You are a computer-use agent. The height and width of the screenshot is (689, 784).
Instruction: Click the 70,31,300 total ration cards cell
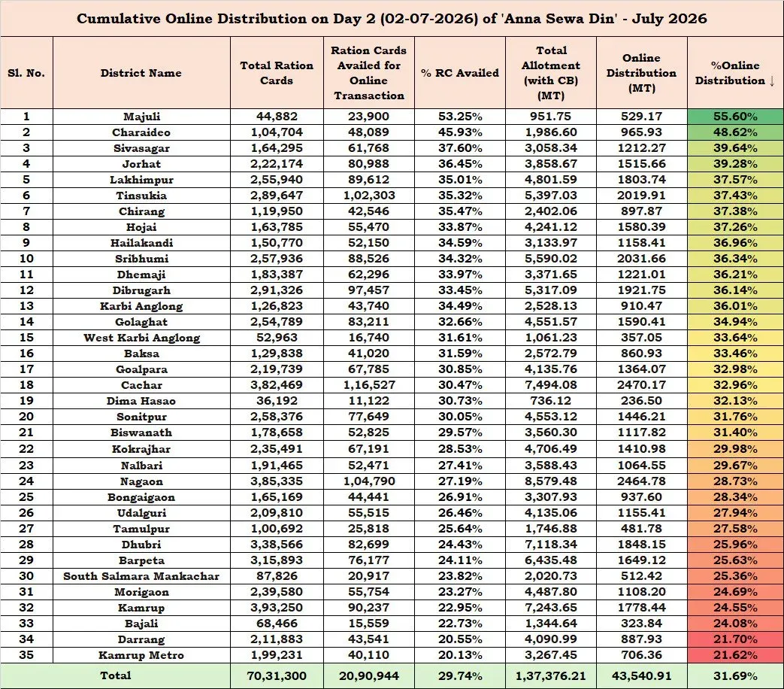[277, 676]
